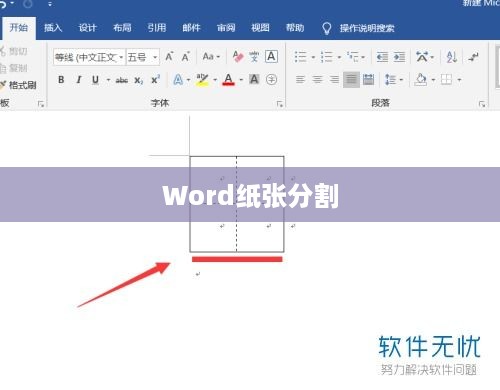Click Increase Indent icon
Screen dimensions: 500x390
pos(399,57)
